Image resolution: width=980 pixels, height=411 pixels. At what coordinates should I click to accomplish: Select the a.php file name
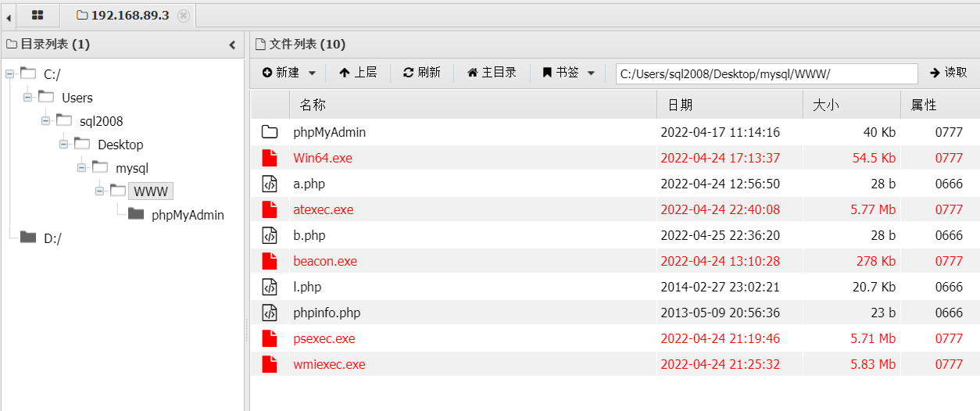[x=309, y=184]
